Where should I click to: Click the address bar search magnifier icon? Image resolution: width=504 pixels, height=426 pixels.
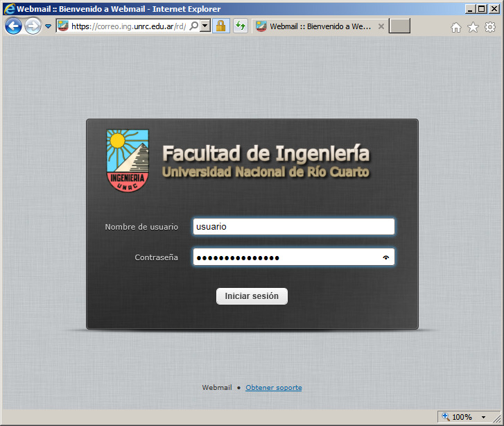click(194, 26)
